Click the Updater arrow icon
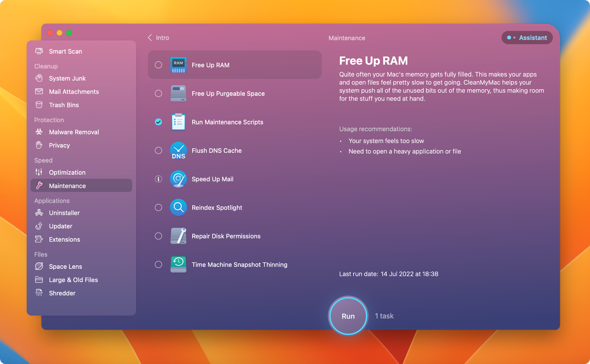Screen dimensions: 590x364 point(39,226)
